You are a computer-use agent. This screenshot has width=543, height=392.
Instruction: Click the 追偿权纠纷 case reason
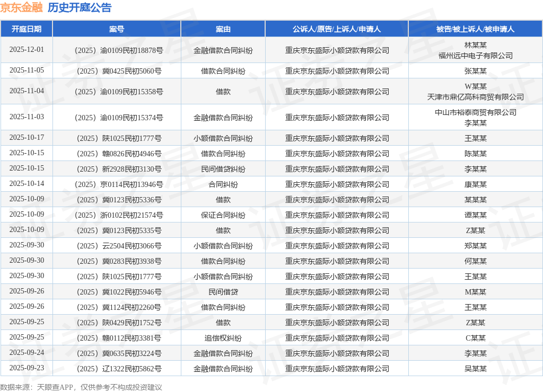point(223,337)
